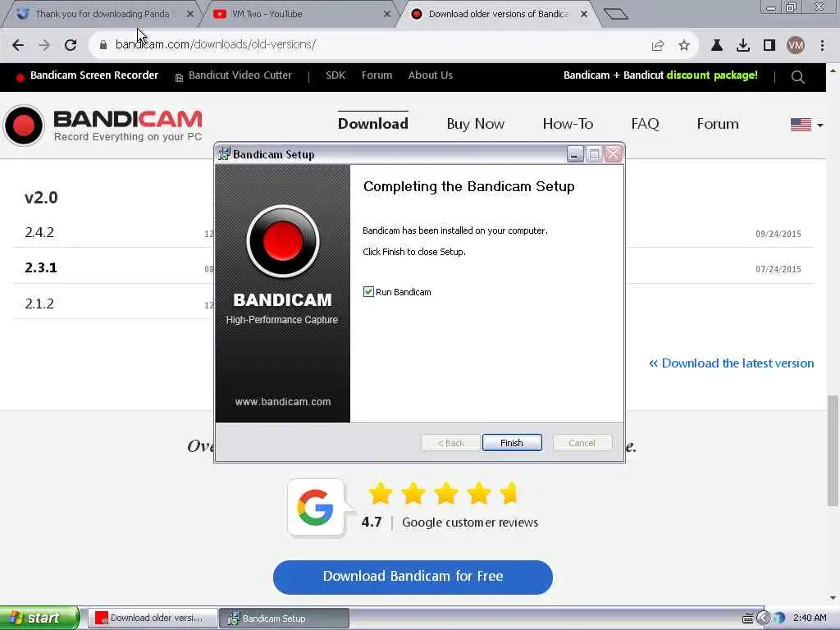Close the Panda download tab

click(x=190, y=14)
